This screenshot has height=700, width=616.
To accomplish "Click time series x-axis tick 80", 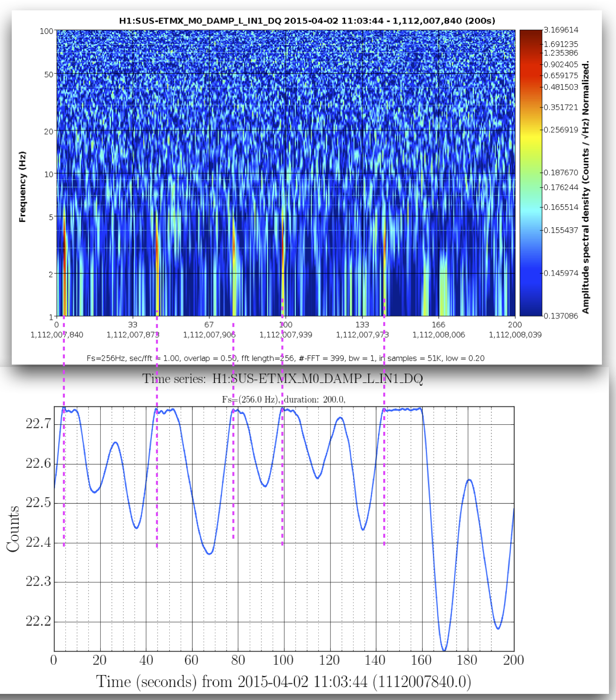I will point(238,660).
